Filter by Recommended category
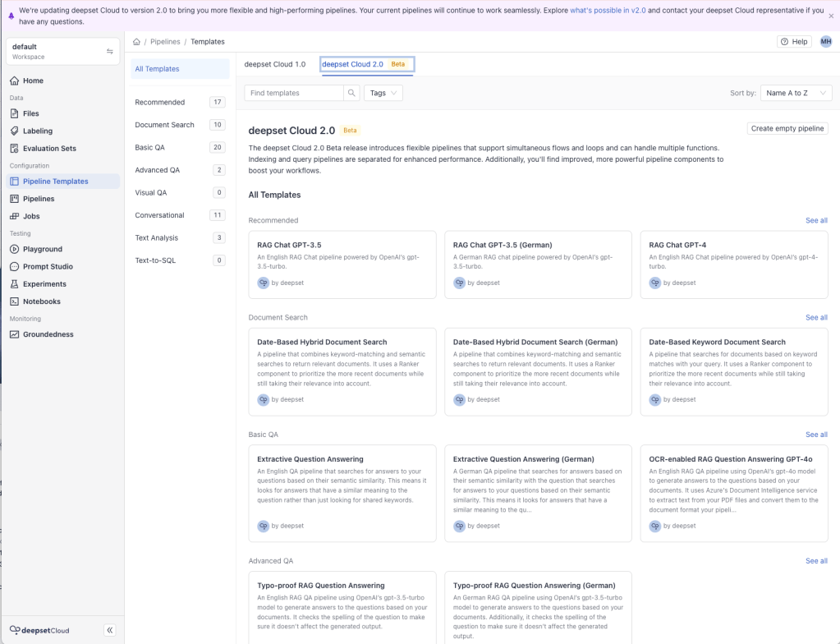Screen dimensions: 840x644 coord(180,103)
